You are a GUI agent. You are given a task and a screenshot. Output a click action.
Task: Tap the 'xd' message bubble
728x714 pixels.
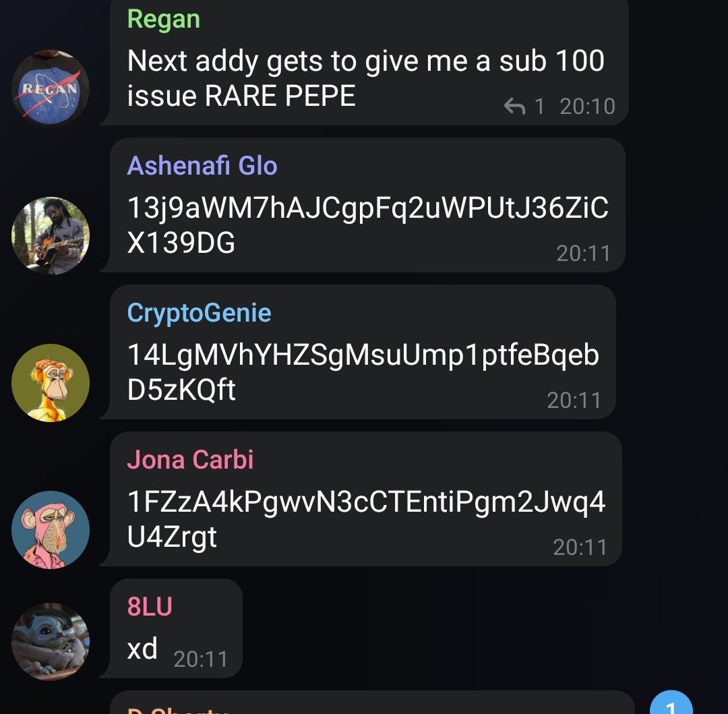[177, 628]
